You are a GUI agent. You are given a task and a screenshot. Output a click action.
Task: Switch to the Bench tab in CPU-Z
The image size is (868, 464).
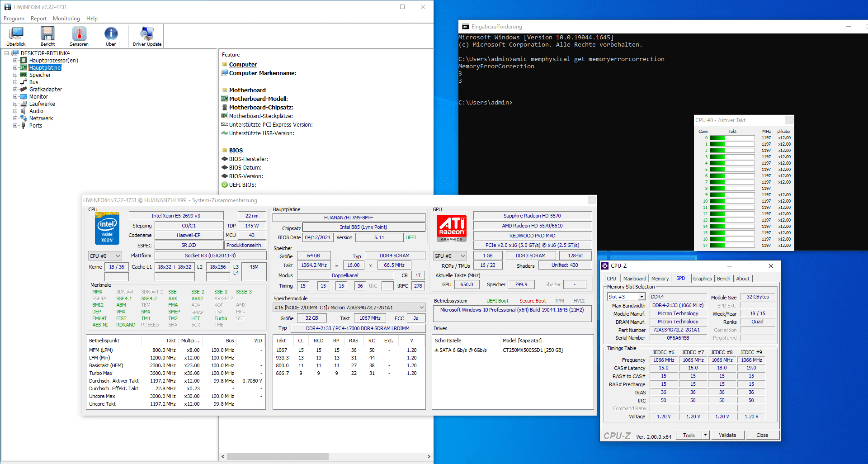(x=723, y=279)
